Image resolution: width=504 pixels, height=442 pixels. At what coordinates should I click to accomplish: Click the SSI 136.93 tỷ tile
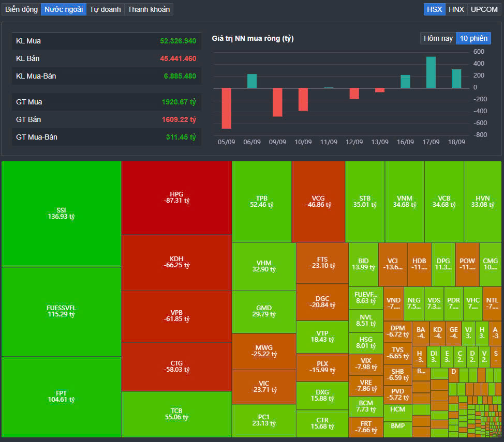coord(61,214)
